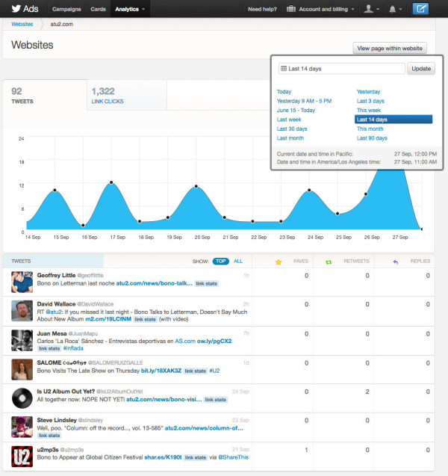The width and height of the screenshot is (448, 476).
Task: Click SALOME's avatar
Action: click(x=22, y=369)
